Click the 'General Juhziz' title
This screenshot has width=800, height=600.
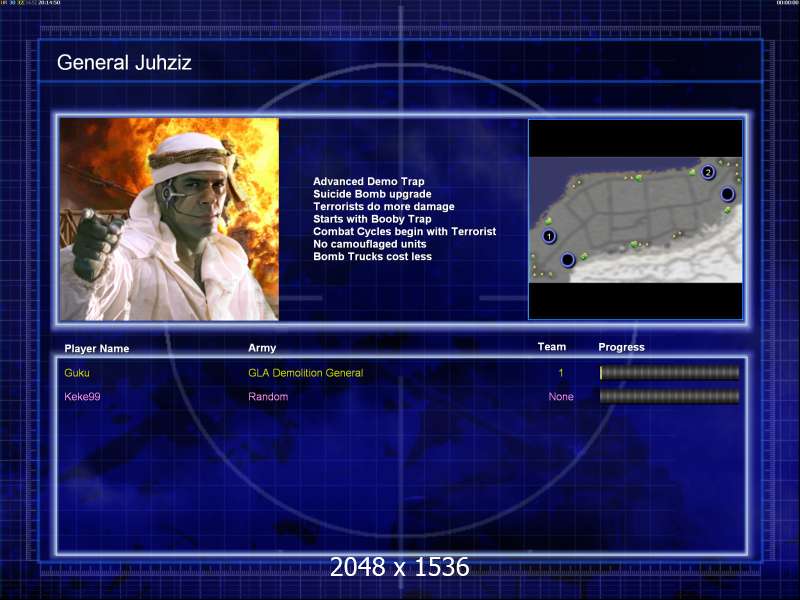click(124, 63)
